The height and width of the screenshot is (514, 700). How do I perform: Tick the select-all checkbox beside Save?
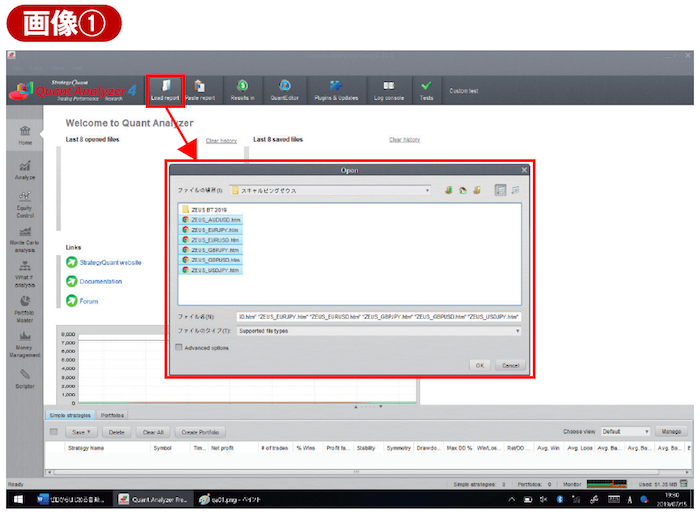[54, 432]
